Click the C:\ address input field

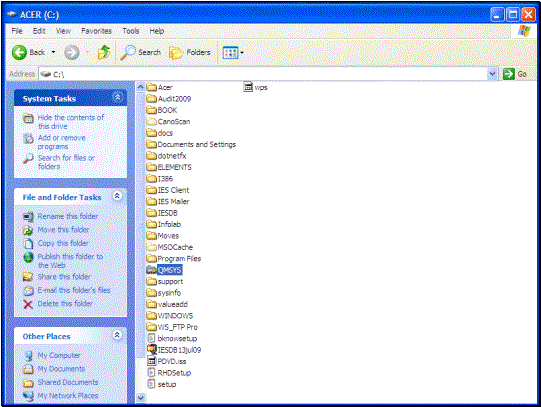pyautogui.click(x=263, y=74)
